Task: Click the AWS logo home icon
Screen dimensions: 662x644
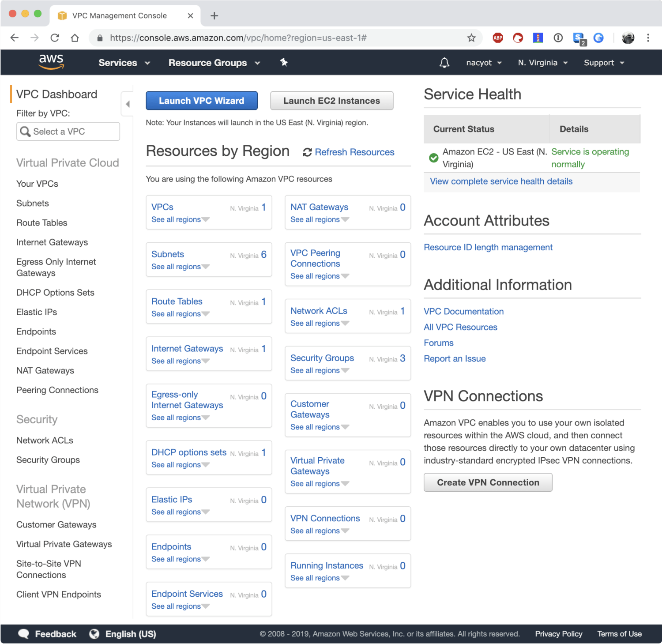Action: 52,62
